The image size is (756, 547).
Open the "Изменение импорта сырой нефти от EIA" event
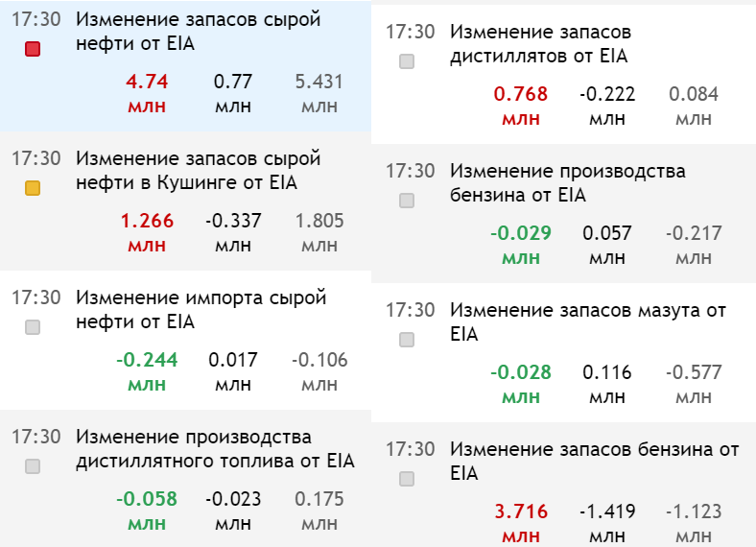click(x=201, y=310)
